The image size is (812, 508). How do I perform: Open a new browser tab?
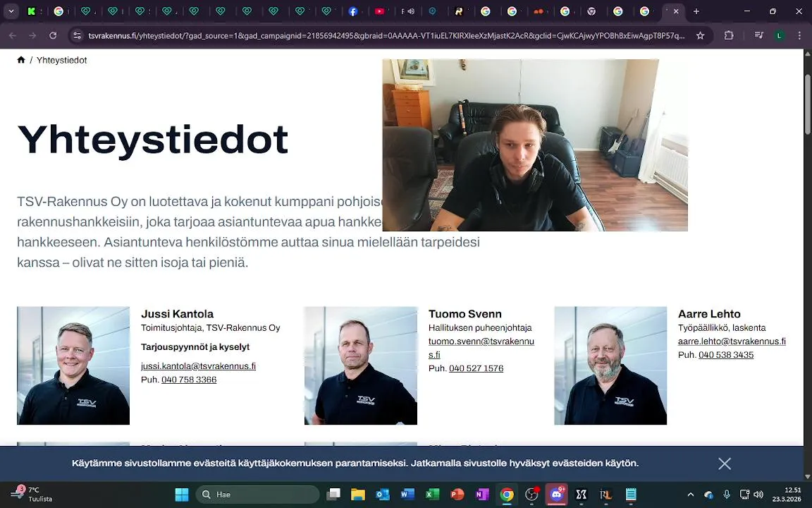pyautogui.click(x=696, y=11)
